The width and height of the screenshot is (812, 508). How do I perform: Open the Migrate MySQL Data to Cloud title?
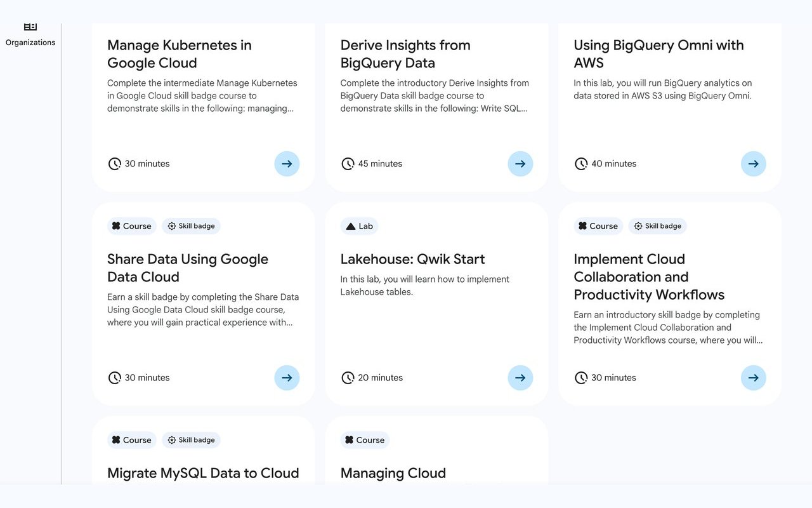pyautogui.click(x=203, y=473)
